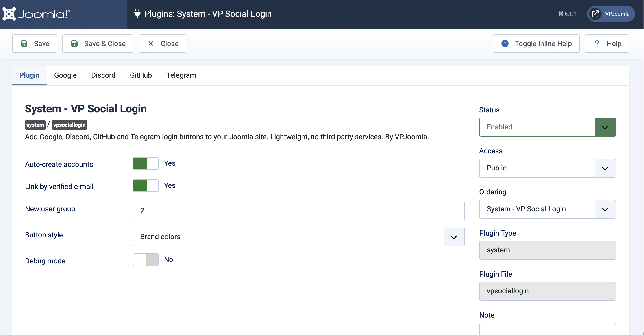Click the Help question mark icon
The width and height of the screenshot is (644, 335).
[597, 43]
